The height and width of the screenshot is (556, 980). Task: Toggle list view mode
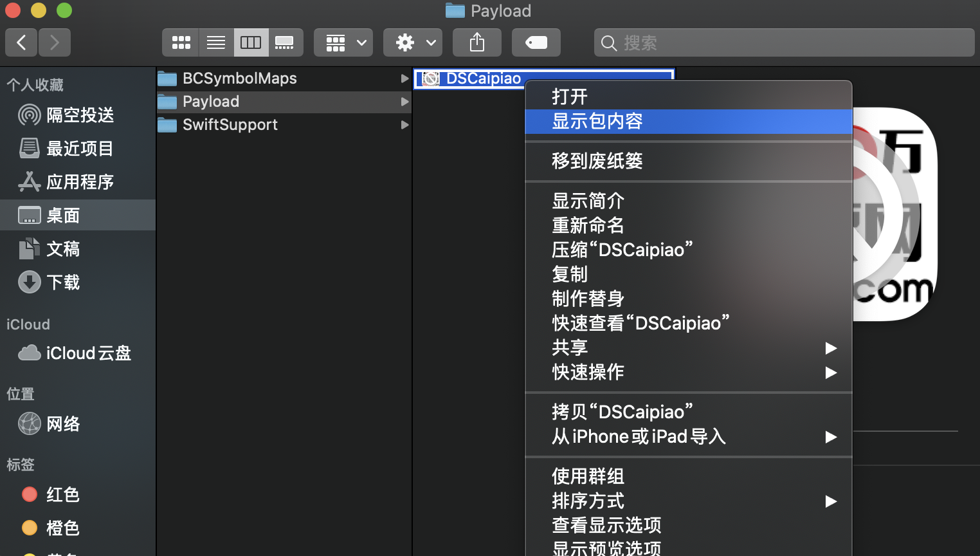click(x=215, y=42)
